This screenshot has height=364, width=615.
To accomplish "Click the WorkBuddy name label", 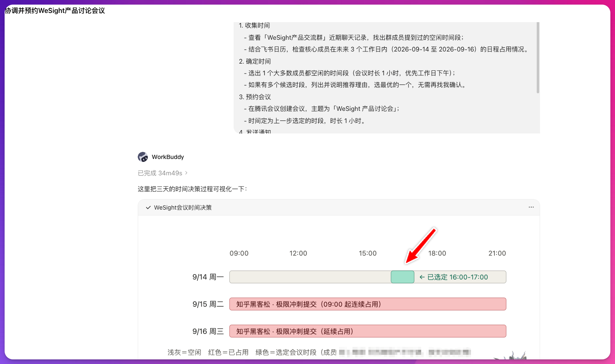I will click(168, 157).
